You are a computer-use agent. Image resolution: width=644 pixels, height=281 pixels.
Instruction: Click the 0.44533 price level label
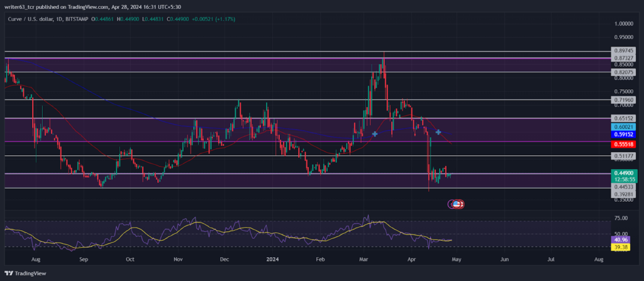625,187
